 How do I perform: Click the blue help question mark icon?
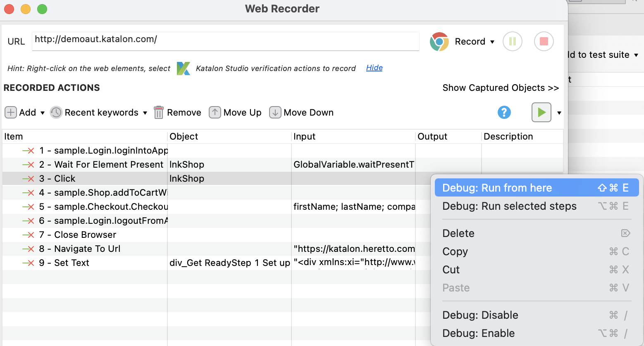coord(504,112)
